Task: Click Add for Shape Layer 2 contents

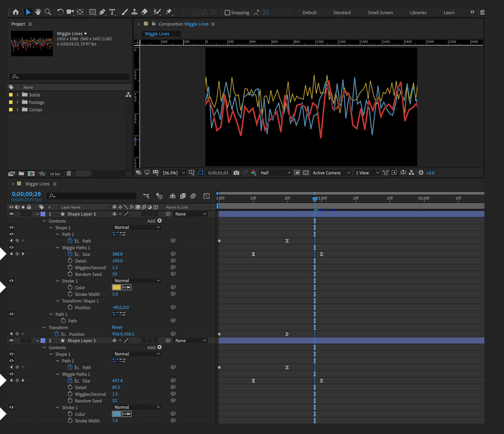Action: tap(159, 347)
